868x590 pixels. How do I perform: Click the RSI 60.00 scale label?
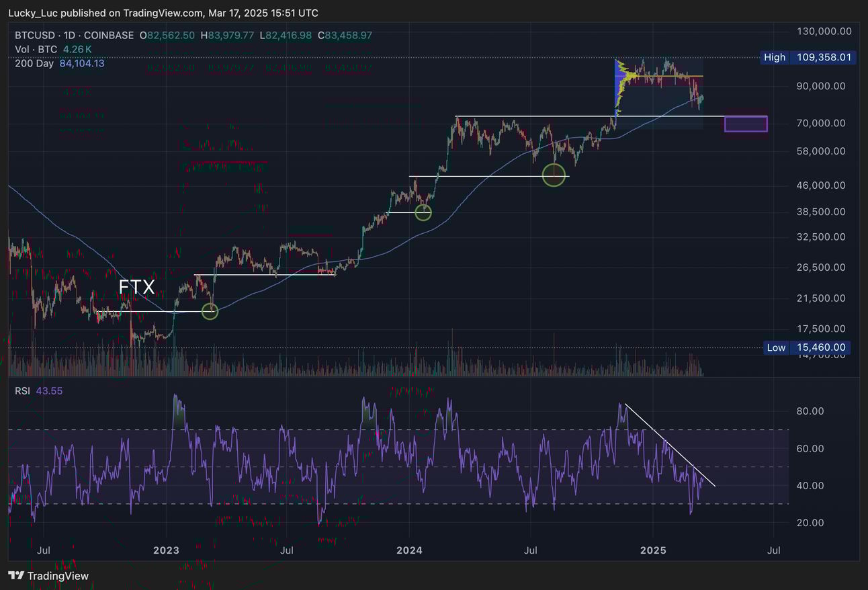pos(811,448)
